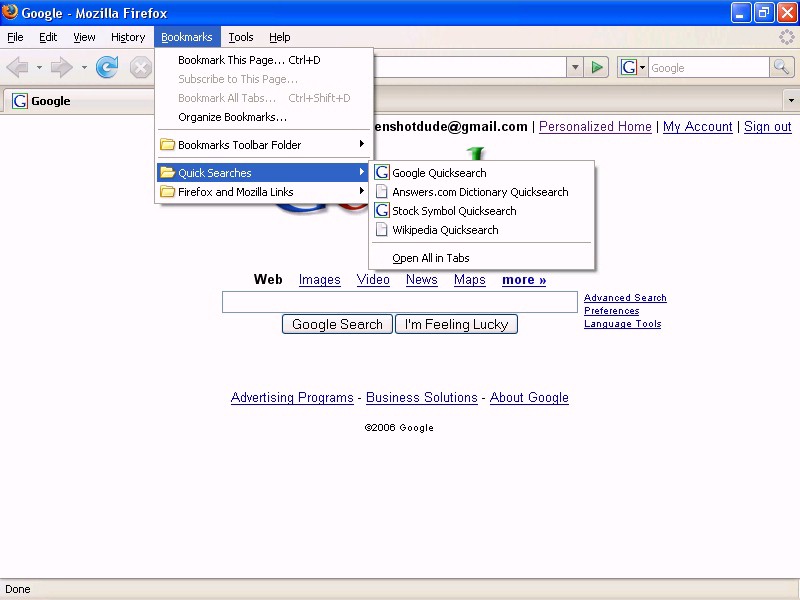
Task: Click the Google Search button
Action: pos(337,324)
